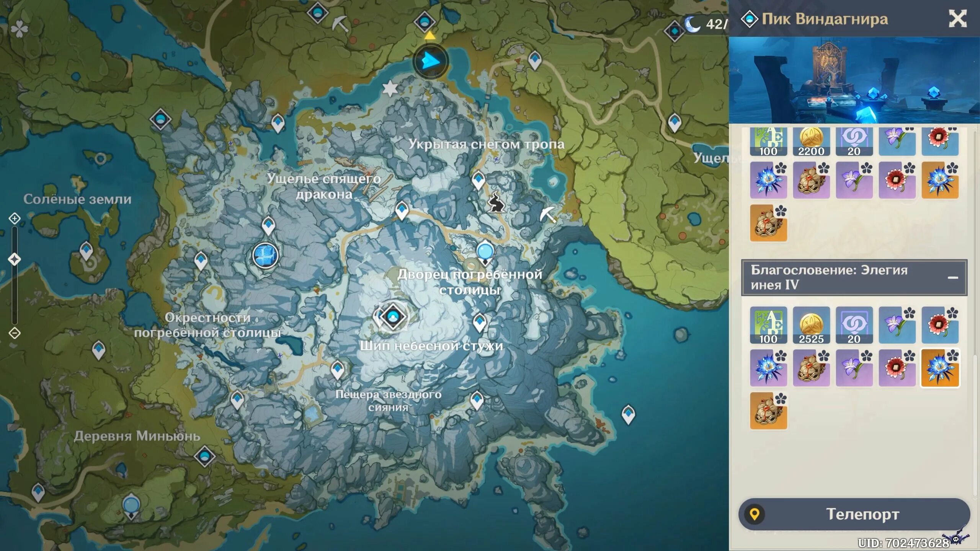This screenshot has width=980, height=551.
Task: Click zoom out minus on map slider
Action: point(15,333)
